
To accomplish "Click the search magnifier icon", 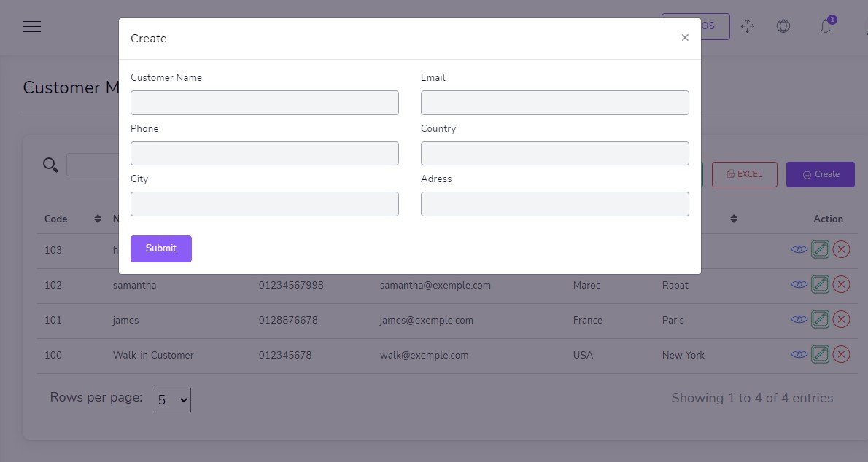I will (50, 165).
